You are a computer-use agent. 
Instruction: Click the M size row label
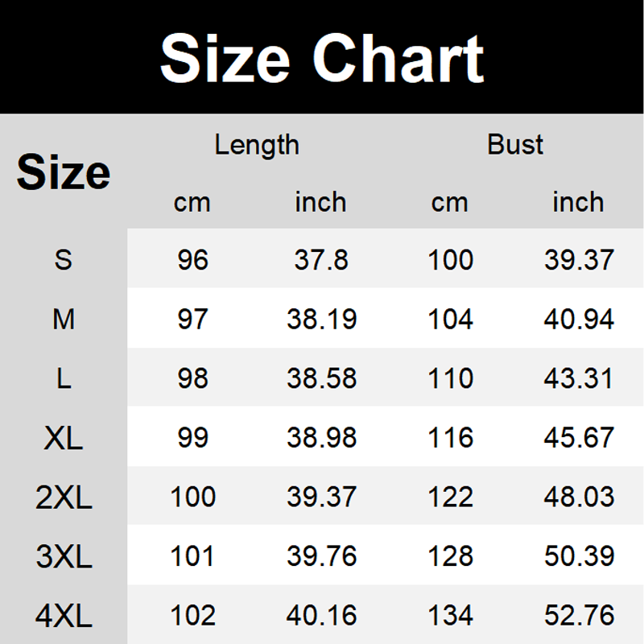click(x=64, y=320)
